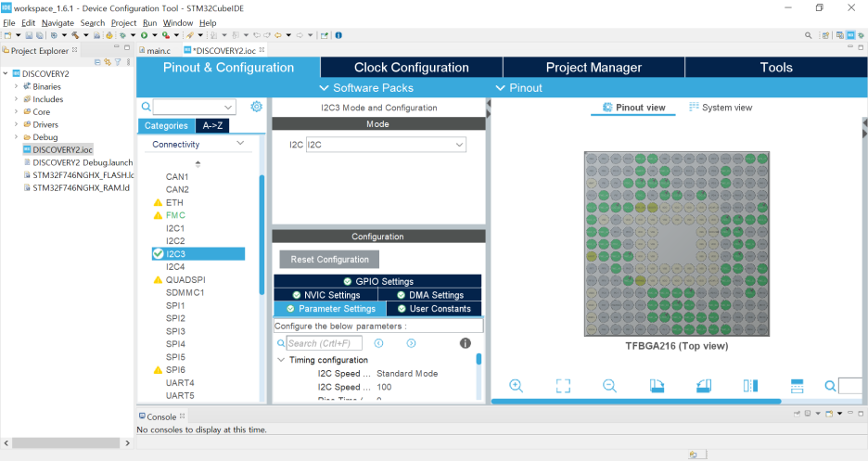Open the User Constants tab

434,309
